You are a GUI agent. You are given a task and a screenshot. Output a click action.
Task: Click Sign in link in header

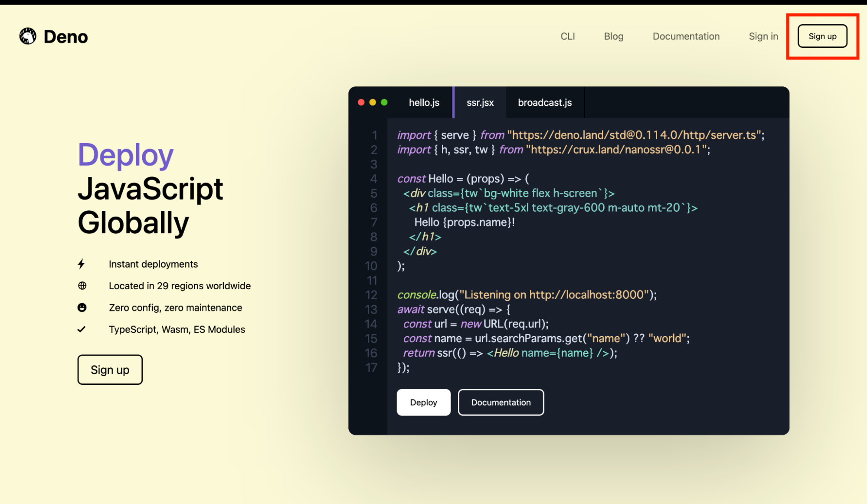pos(763,36)
